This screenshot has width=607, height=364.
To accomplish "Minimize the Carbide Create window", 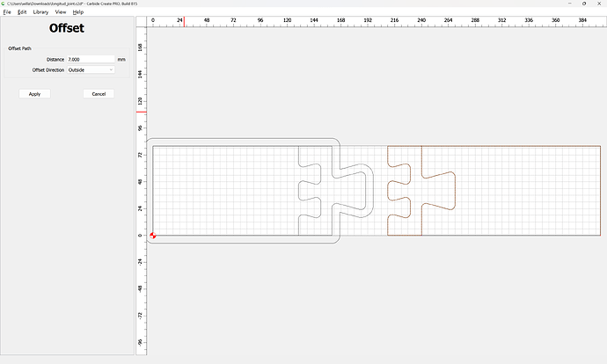I will pos(570,4).
